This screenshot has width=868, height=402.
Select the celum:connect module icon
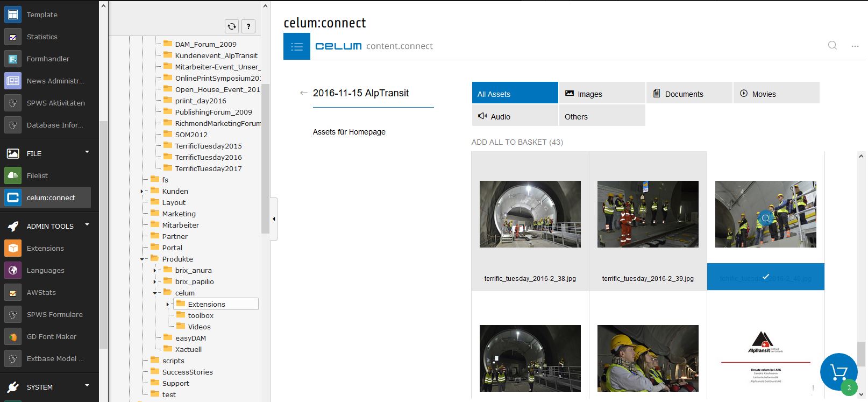click(x=13, y=198)
